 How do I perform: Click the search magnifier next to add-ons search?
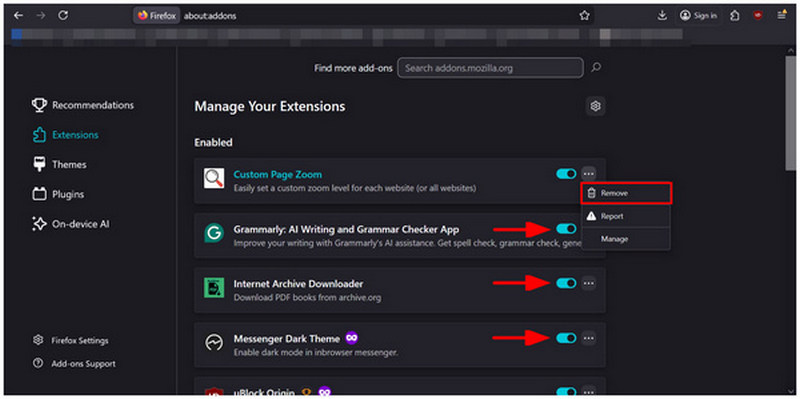pyautogui.click(x=595, y=67)
